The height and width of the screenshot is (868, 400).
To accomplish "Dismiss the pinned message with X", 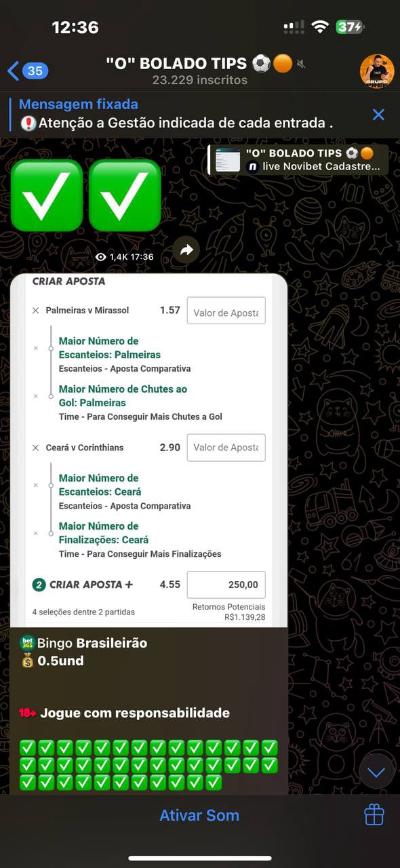I will [378, 115].
